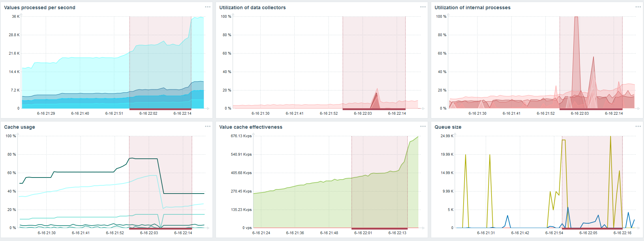Open the Cache usage widget menu dots
The width and height of the screenshot is (644, 241).
coord(208,126)
